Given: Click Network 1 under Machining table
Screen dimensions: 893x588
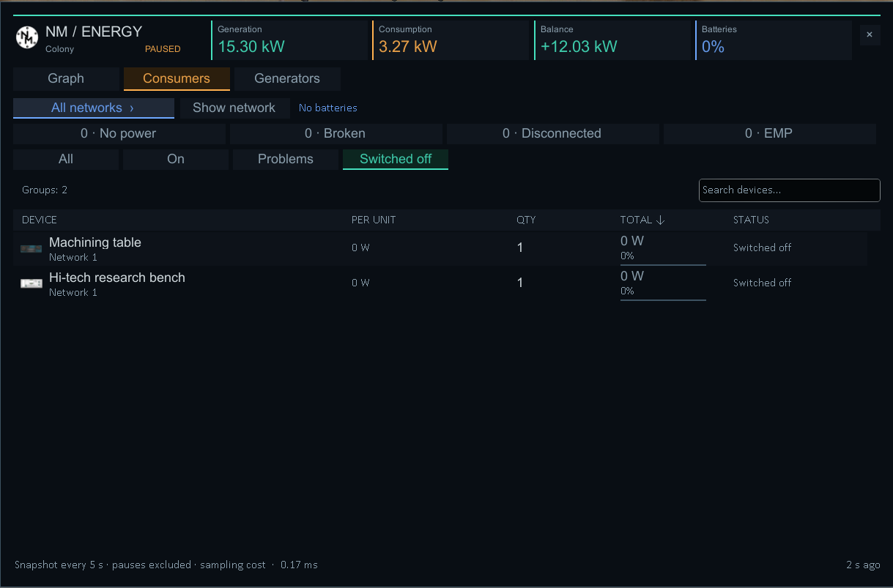Looking at the screenshot, I should coord(73,257).
